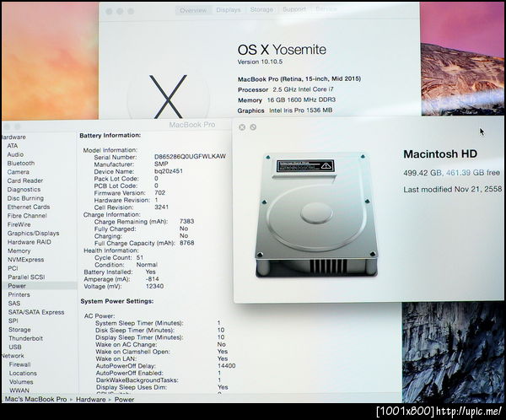
Task: Select Hardware RAID in the sidebar
Action: (x=29, y=242)
